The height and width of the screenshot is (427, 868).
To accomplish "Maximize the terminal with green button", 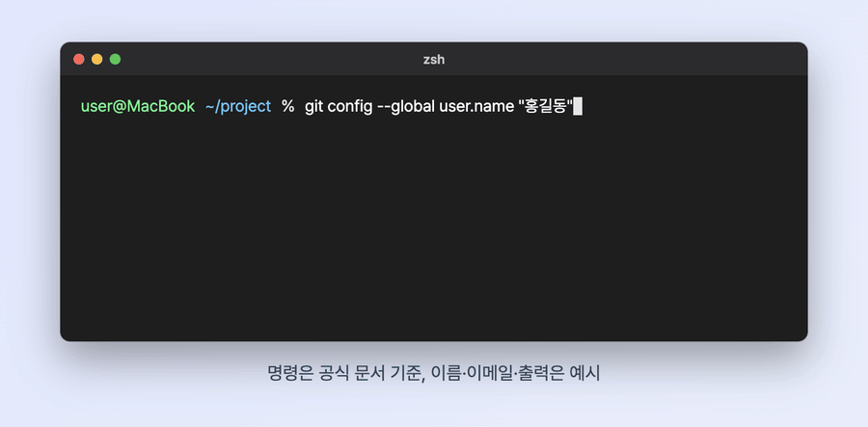I will coord(115,59).
